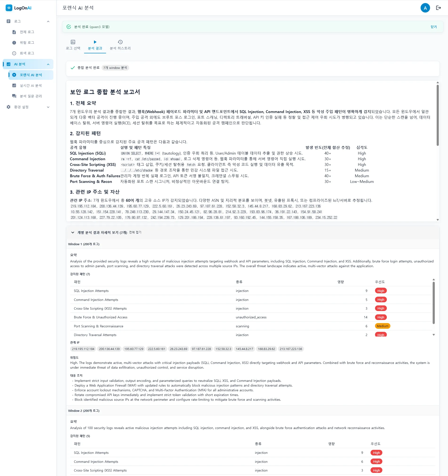Collapse the AI 분석 sidebar section chevron
The height and width of the screenshot is (476, 448).
(48, 64)
